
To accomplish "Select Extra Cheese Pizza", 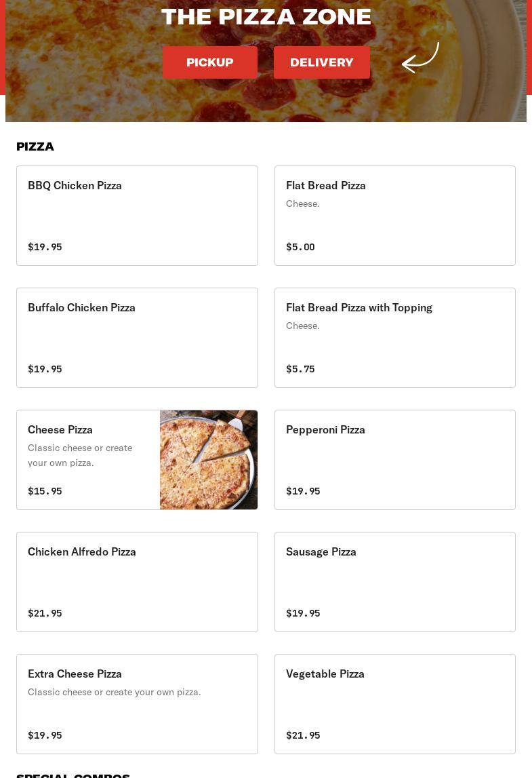I will click(137, 704).
